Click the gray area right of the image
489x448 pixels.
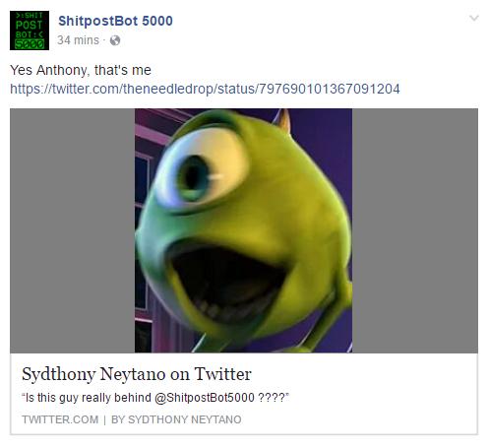(x=415, y=230)
